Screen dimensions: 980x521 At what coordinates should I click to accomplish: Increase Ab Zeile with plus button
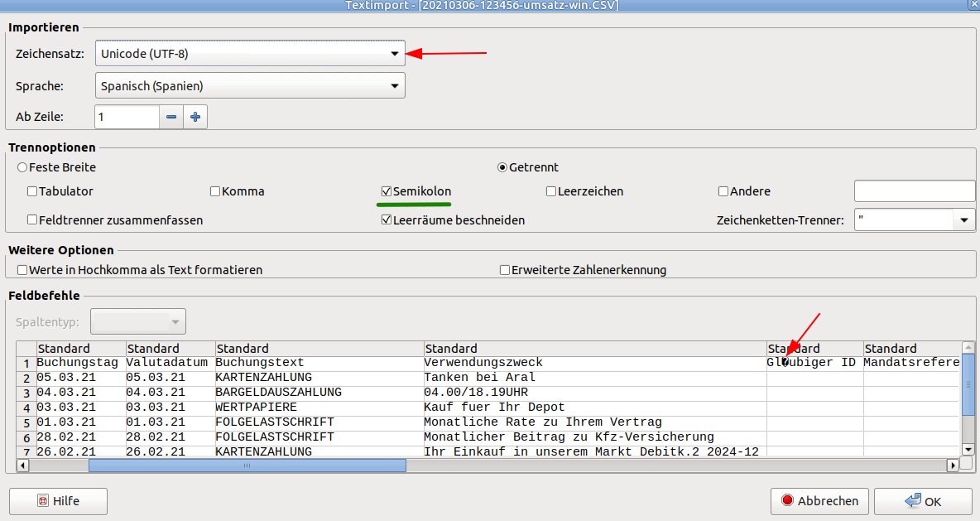click(x=195, y=117)
